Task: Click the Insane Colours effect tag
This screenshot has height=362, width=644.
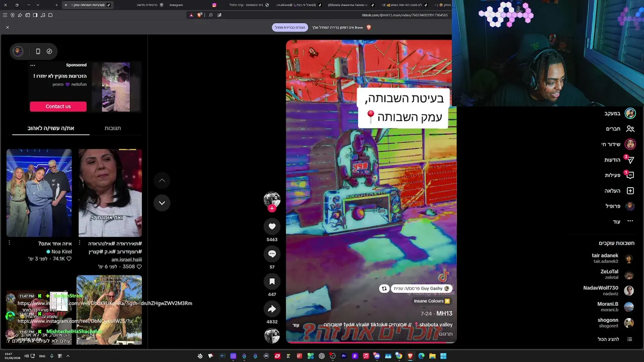Action: 432,301
